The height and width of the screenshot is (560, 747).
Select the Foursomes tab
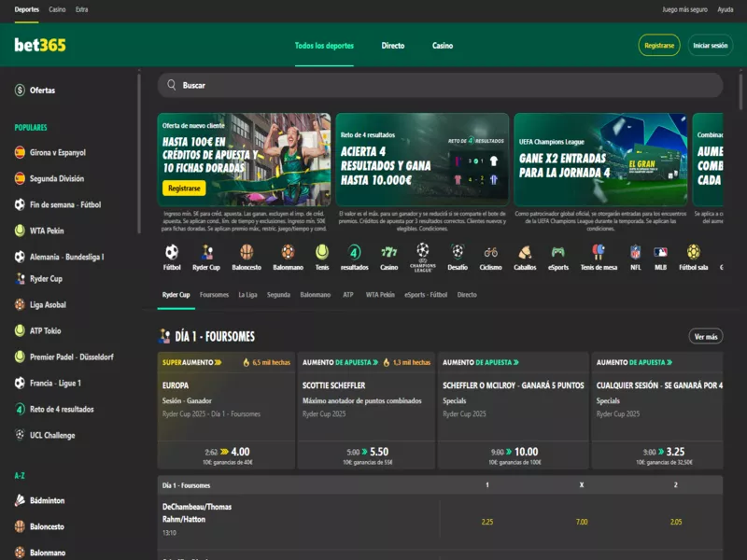tap(214, 295)
